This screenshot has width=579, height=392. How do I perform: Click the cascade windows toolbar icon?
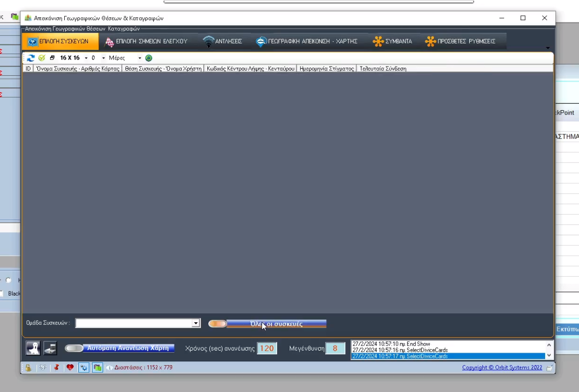[52, 58]
